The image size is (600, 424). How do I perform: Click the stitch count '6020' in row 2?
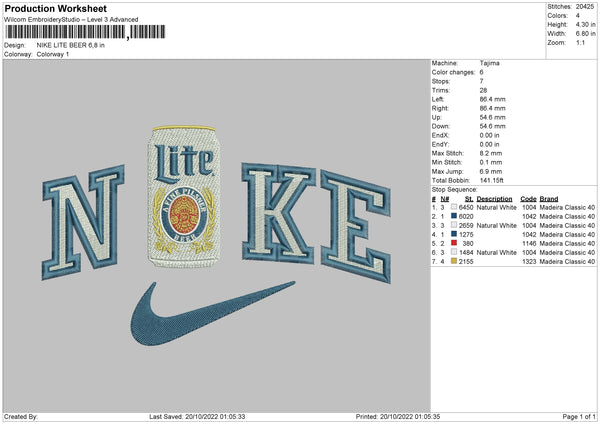(x=466, y=217)
